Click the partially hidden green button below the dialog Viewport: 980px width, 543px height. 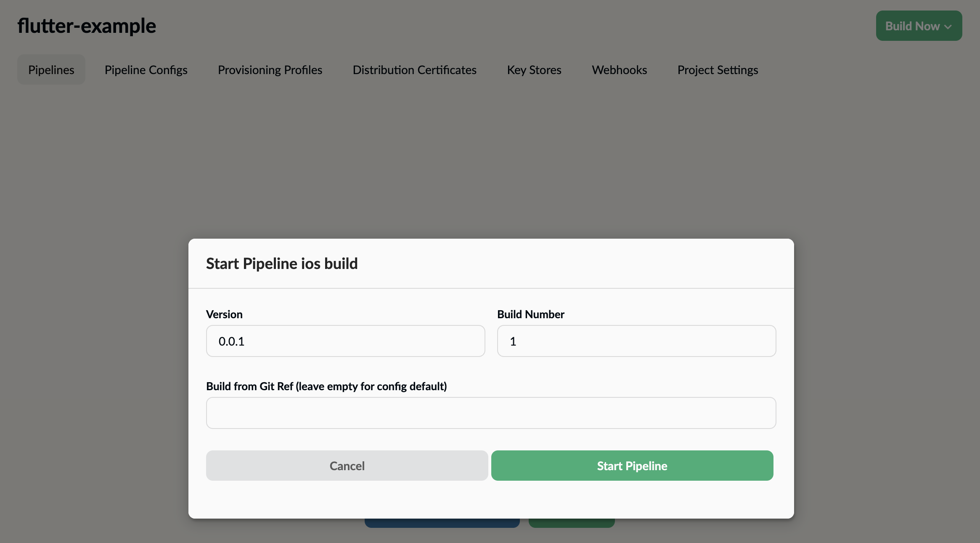point(571,523)
